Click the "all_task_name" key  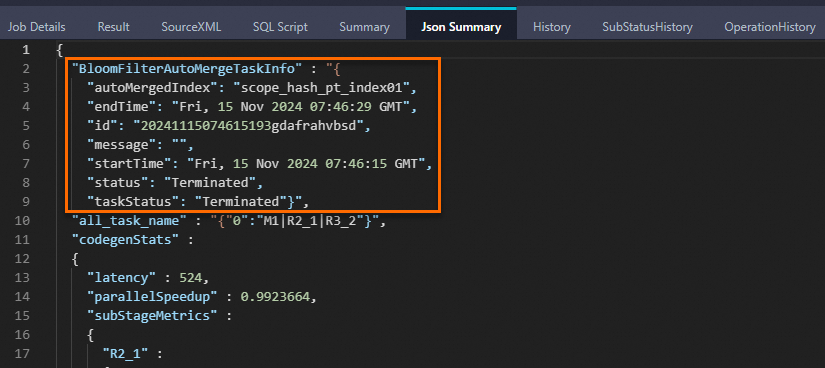tap(130, 221)
